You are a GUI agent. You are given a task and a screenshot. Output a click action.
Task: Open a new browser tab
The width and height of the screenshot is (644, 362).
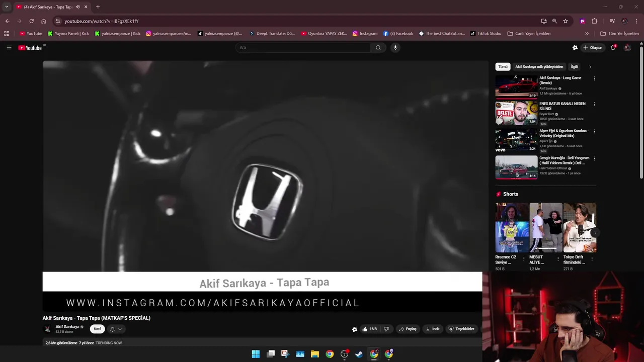tap(98, 7)
